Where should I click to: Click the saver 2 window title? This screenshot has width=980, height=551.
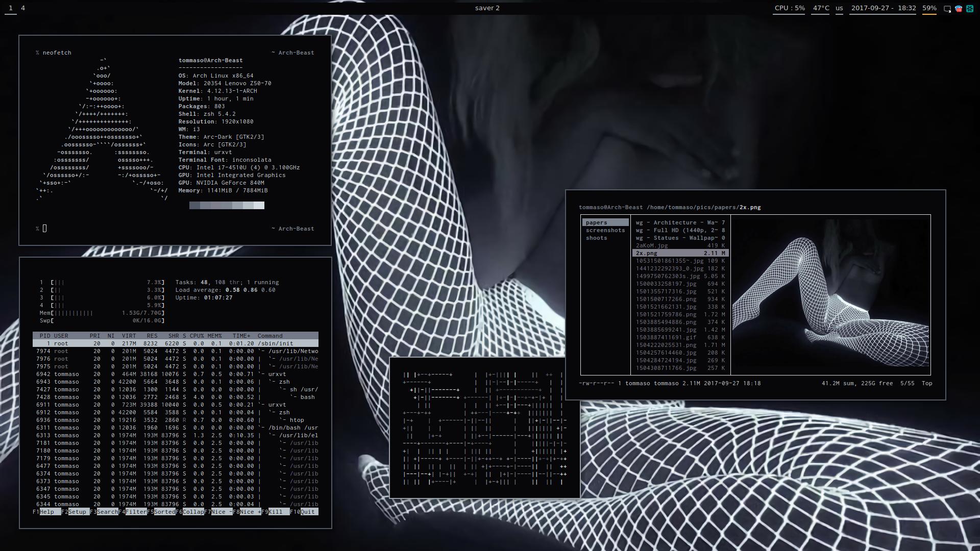487,8
